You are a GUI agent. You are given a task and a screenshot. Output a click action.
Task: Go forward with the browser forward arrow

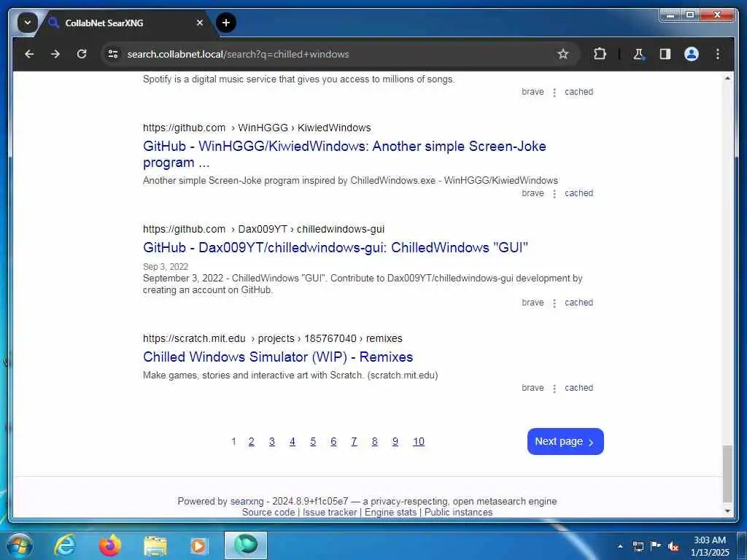[55, 54]
